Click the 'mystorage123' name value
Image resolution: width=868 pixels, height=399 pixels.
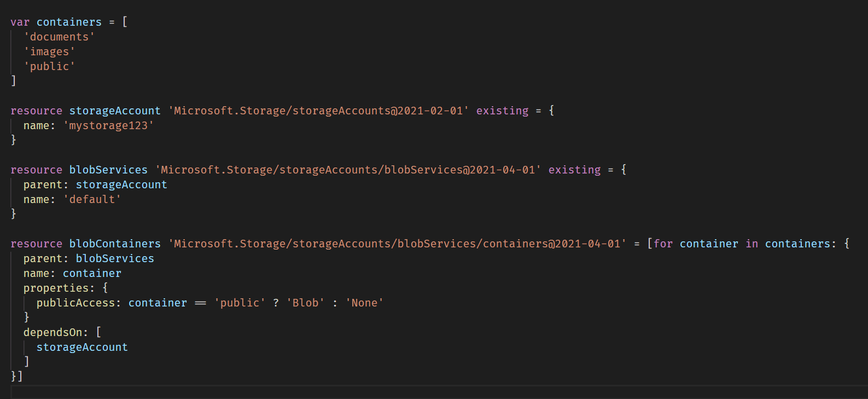point(108,125)
